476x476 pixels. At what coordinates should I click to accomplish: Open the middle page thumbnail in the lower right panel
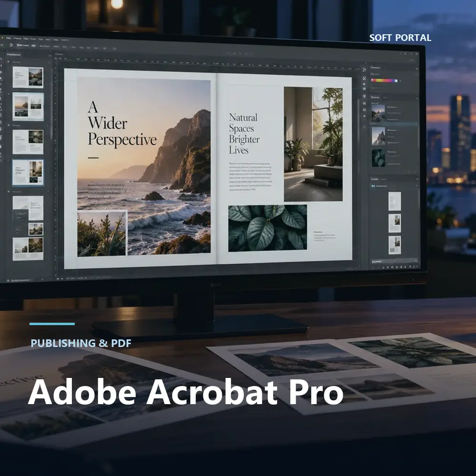(x=395, y=223)
